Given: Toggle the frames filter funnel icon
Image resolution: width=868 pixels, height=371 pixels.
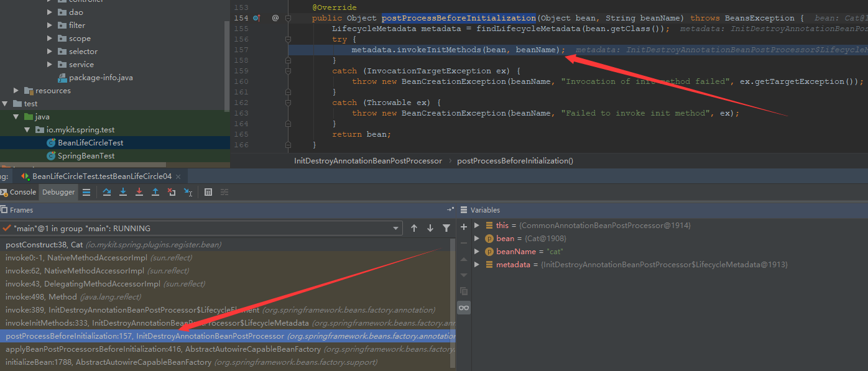Looking at the screenshot, I should click(446, 229).
